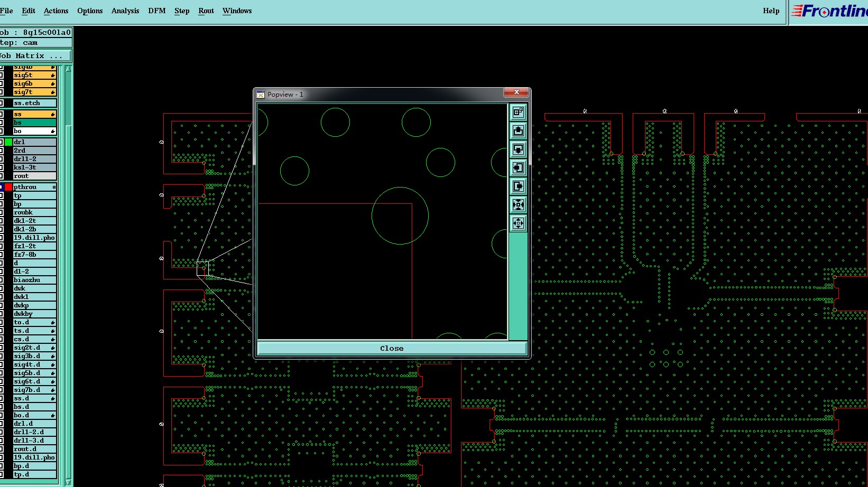Viewport: 868px width, 487px height.
Task: Click the red color swatch of pthrou layer
Action: coord(8,187)
